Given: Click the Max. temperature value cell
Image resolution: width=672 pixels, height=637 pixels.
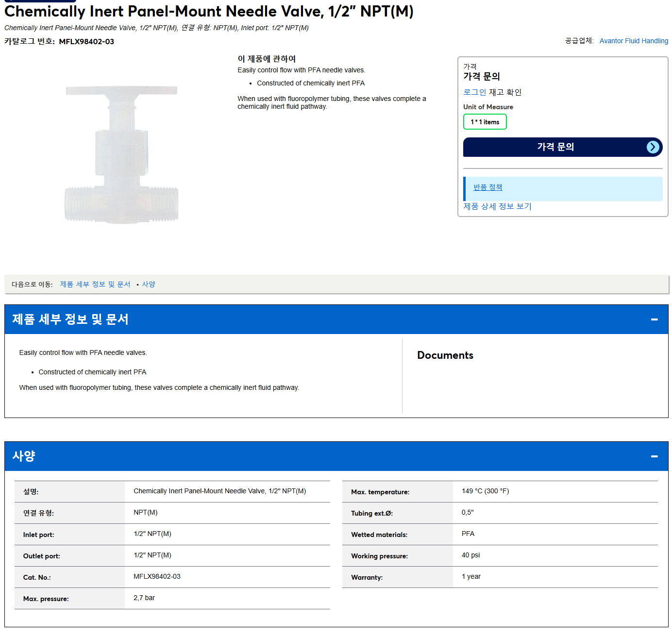Looking at the screenshot, I should pos(555,491).
